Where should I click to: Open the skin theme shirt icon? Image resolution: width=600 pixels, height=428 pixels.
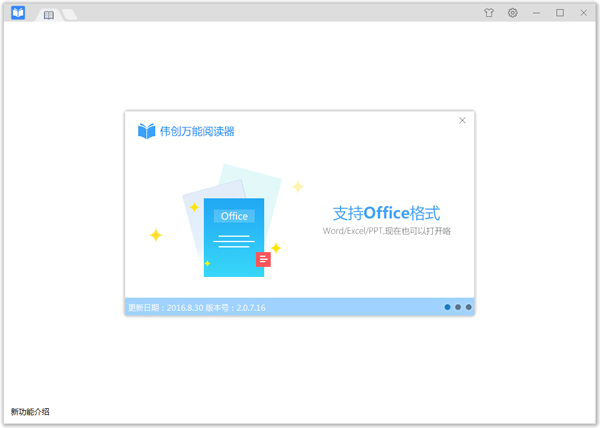tap(489, 13)
